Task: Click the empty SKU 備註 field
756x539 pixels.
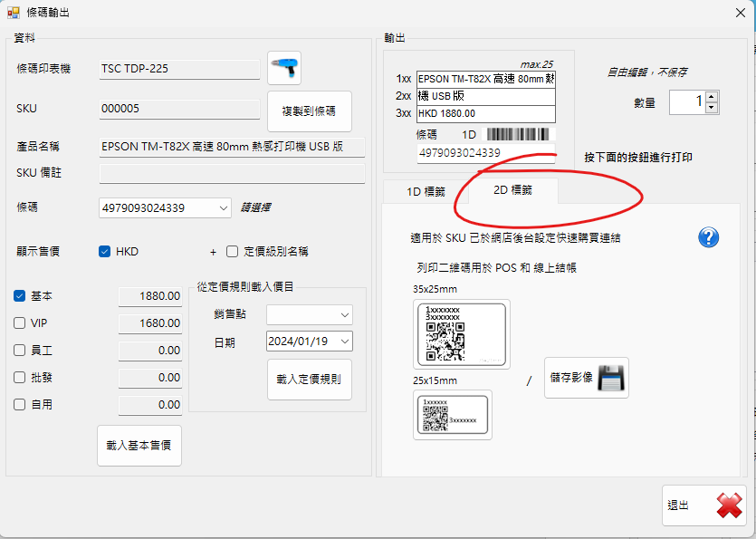Action: pyautogui.click(x=232, y=173)
